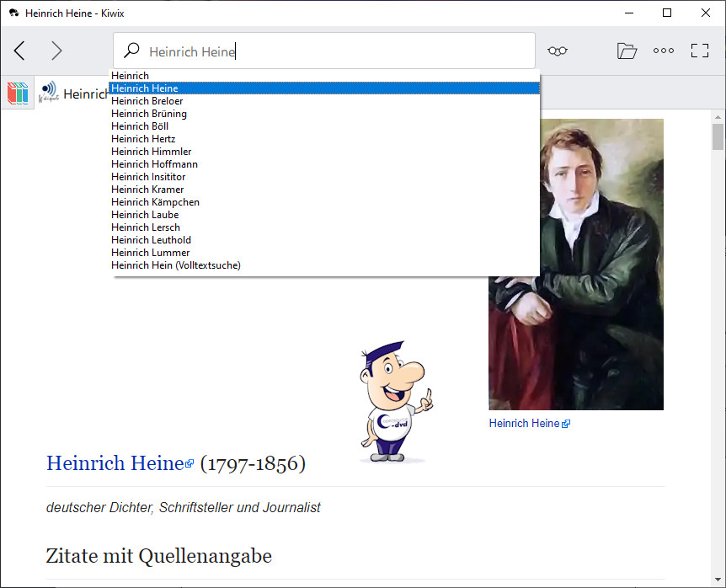Click the vertical scrollbar thumb
The height and width of the screenshot is (588, 726).
click(718, 136)
